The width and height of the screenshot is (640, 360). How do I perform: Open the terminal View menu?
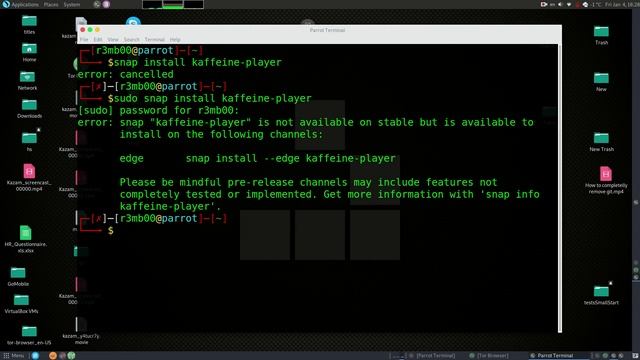[113, 40]
